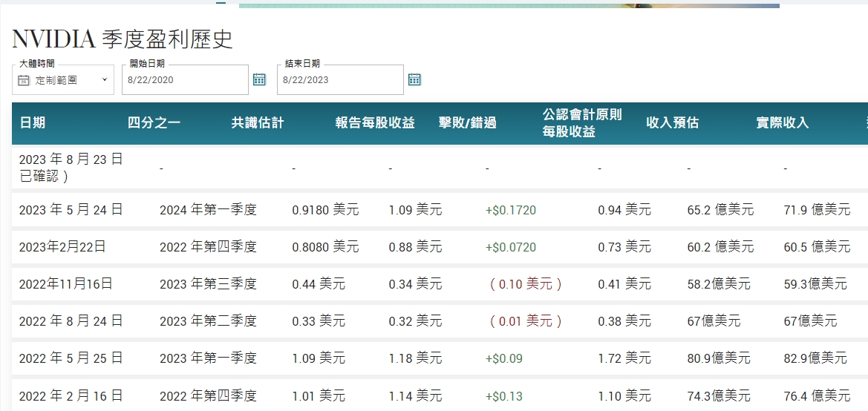The image size is (868, 411).
Task: Click actual revenue 60.5 億美元
Action: pos(817,247)
